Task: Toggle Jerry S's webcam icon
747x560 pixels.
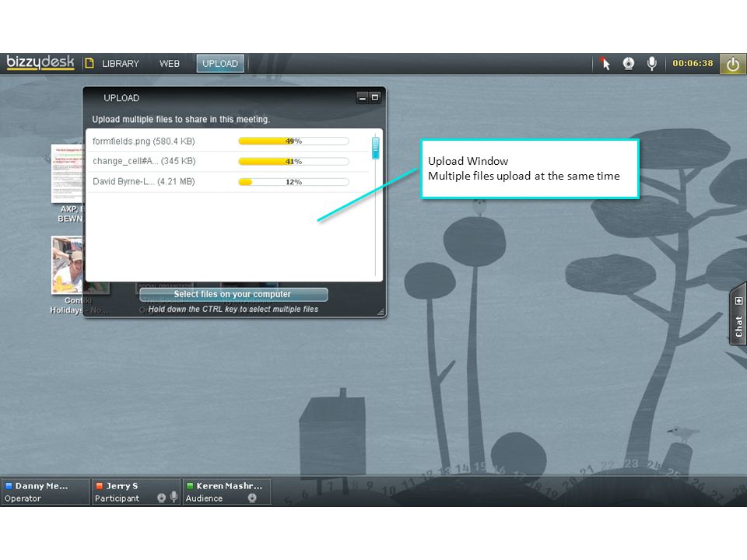Action: click(x=162, y=498)
